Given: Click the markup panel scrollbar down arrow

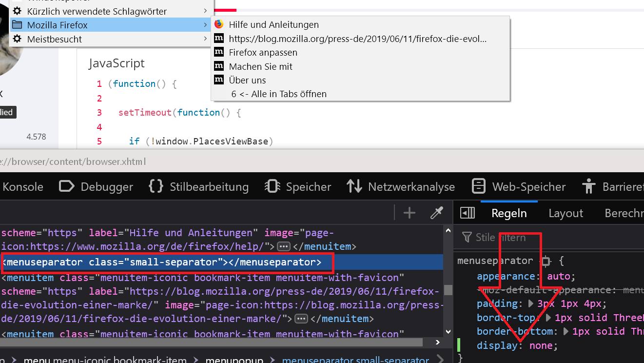Looking at the screenshot, I should (449, 331).
